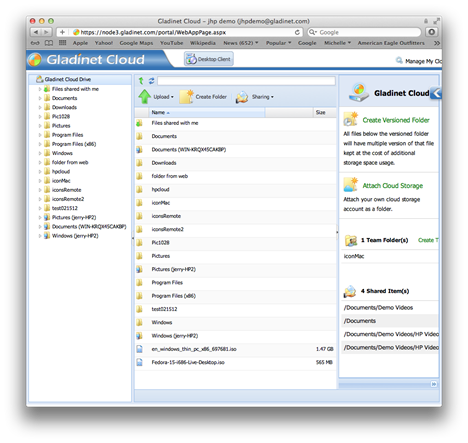Click iconMac under Team Folders
Screen dimensions: 468x443
(354, 256)
